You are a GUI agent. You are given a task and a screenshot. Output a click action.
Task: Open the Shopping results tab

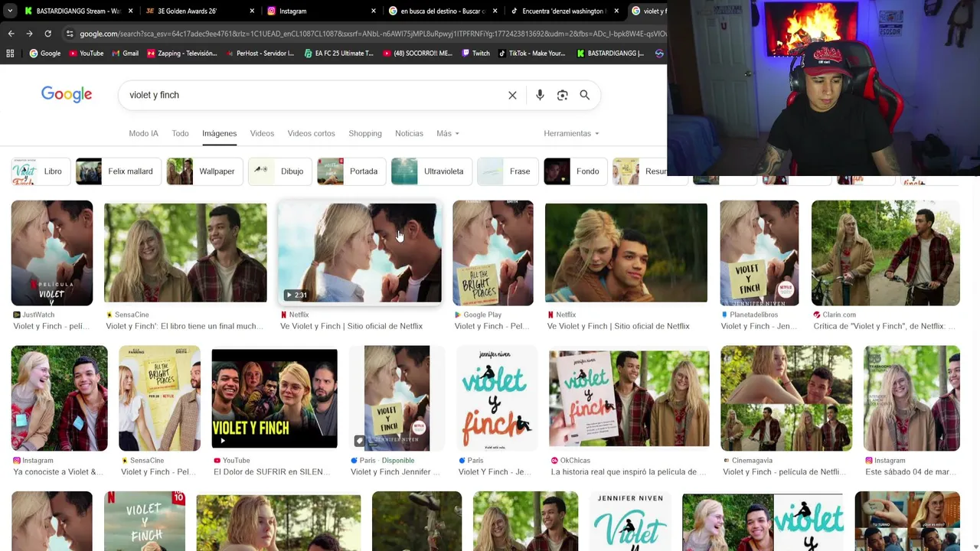365,133
